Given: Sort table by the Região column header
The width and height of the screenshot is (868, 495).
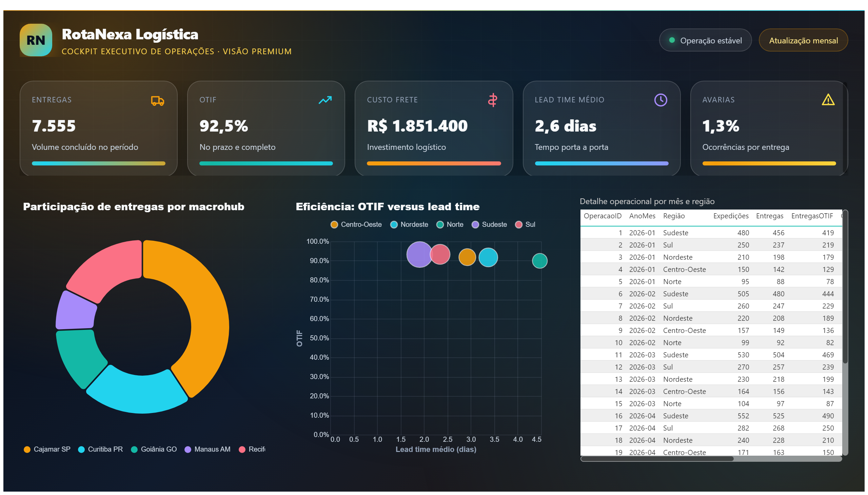Looking at the screenshot, I should click(x=673, y=216).
